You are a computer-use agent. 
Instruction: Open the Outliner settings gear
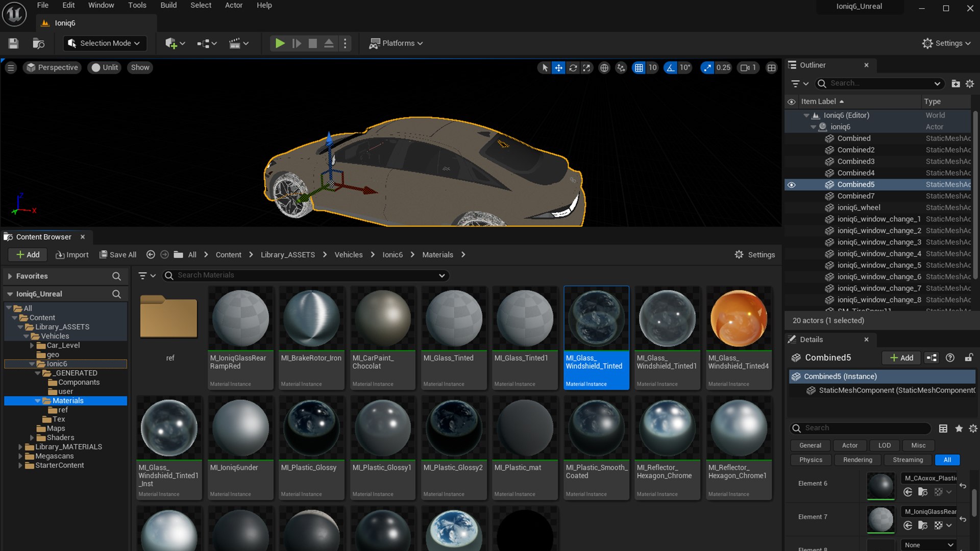[970, 83]
